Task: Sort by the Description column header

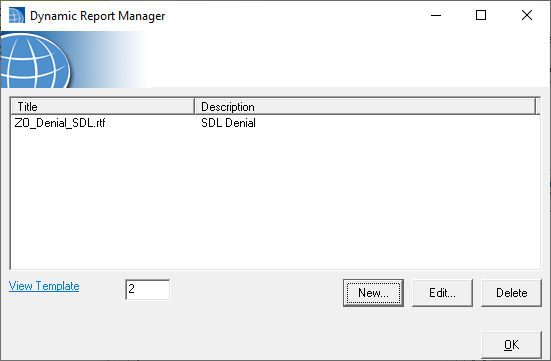Action: (x=365, y=107)
